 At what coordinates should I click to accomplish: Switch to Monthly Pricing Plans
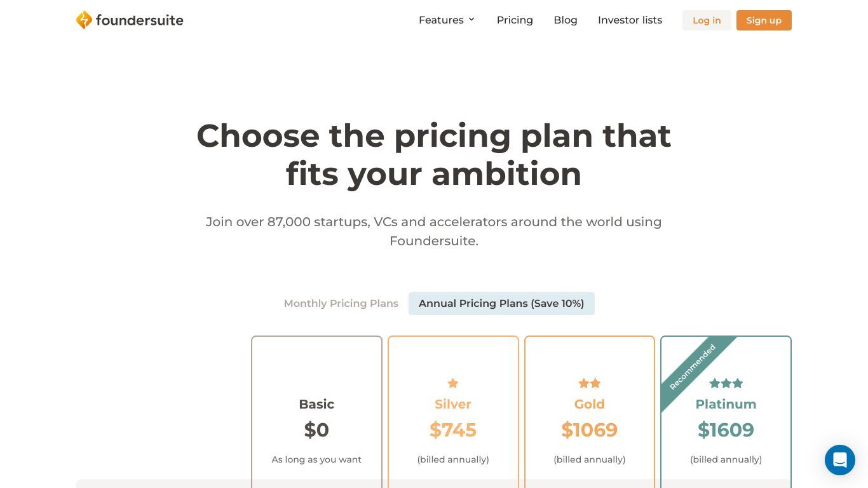pos(341,304)
